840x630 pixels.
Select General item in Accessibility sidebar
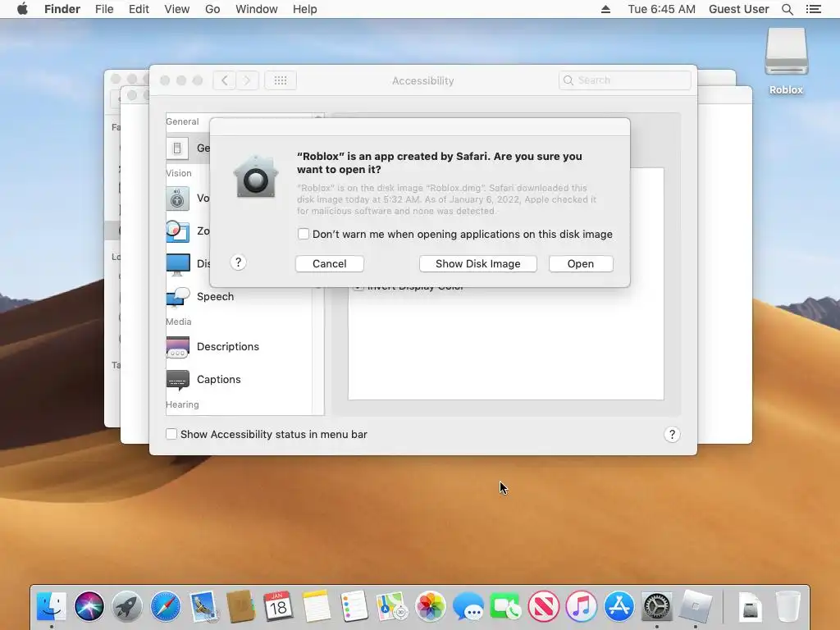click(188, 148)
